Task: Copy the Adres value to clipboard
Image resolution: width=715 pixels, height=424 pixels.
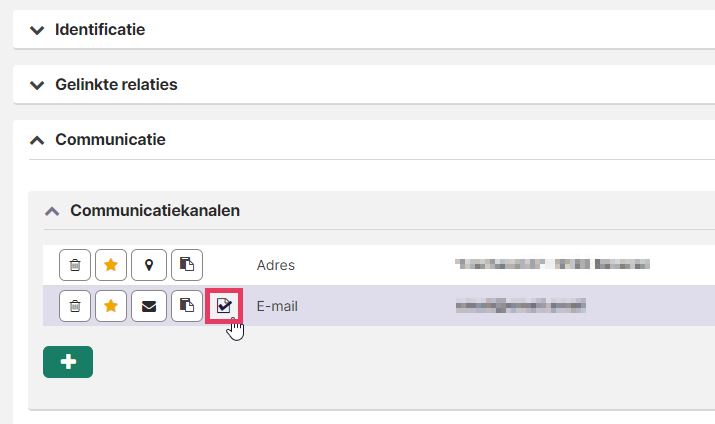Action: 186,265
